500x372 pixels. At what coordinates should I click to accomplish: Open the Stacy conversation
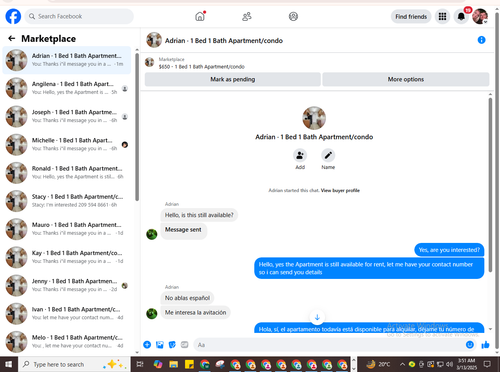pos(67,201)
